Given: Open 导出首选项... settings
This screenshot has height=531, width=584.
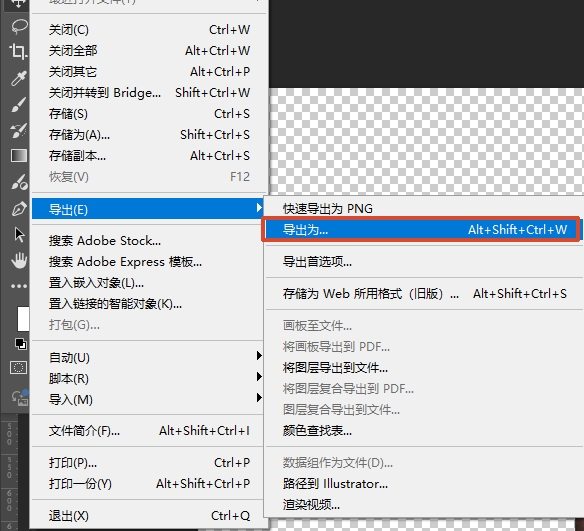Looking at the screenshot, I should [424, 262].
